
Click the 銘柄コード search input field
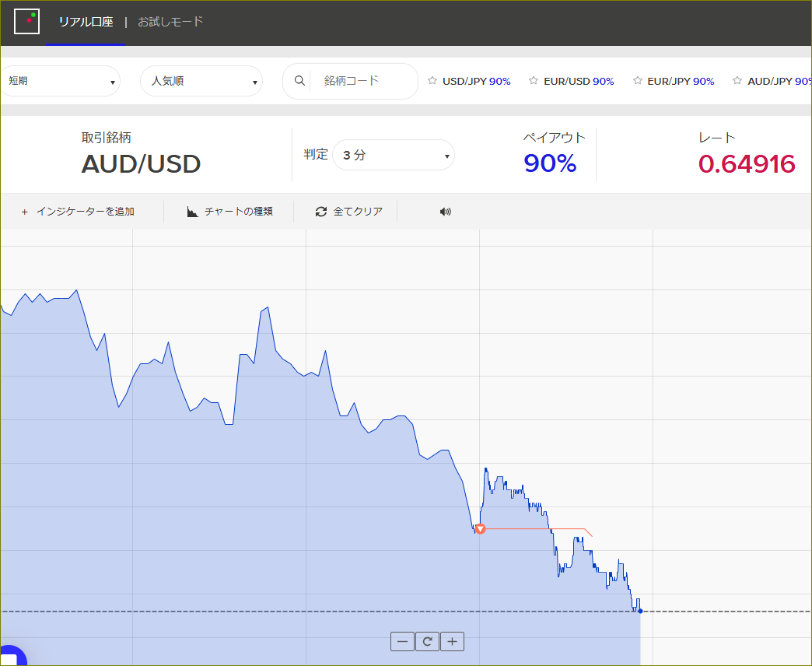tap(362, 81)
